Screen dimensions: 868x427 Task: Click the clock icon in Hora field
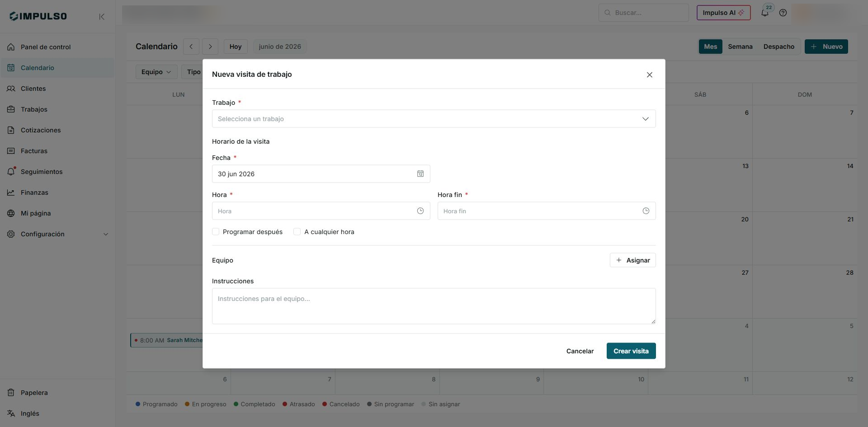[420, 211]
